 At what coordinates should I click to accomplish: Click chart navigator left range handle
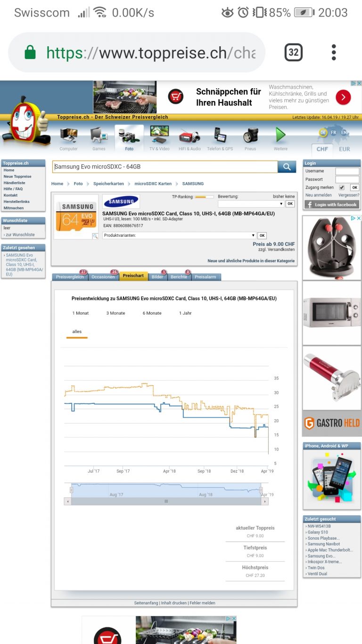tap(72, 490)
